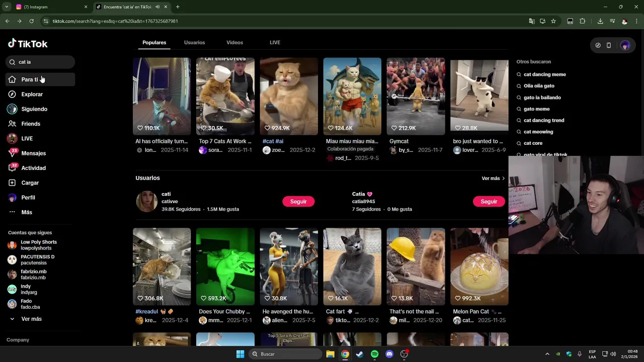Switch to the Populares tab
The width and height of the screenshot is (644, 362).
pos(154,42)
